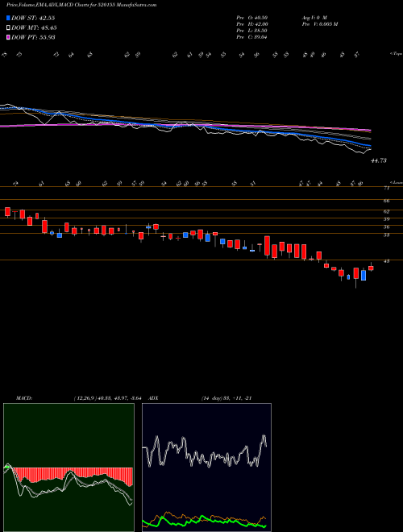The height and width of the screenshot is (532, 403).
Task: Click the Pre V: 0.005 M text
Action: point(319,24)
